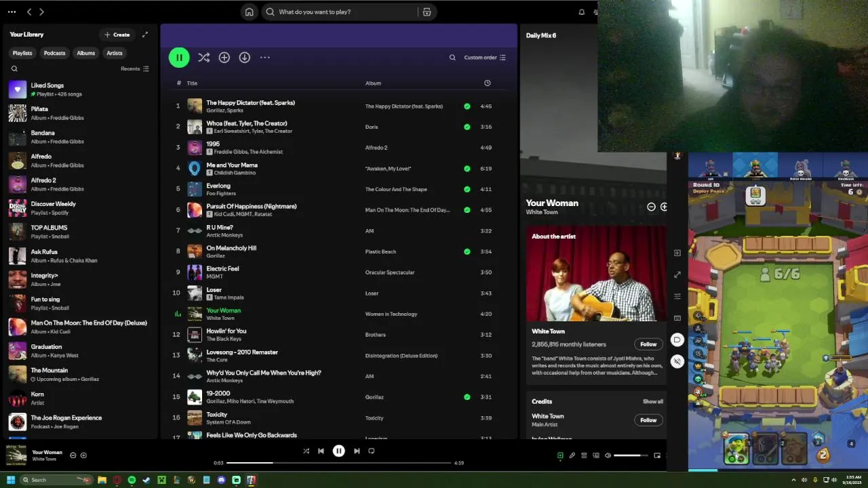This screenshot has height=488, width=868.
Task: Download the playlist
Action: pos(245,58)
